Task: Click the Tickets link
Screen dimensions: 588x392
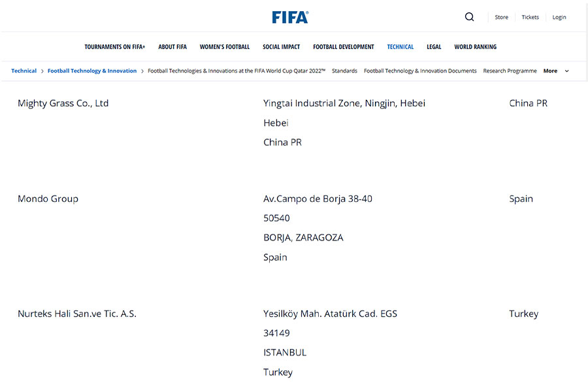Action: click(530, 17)
